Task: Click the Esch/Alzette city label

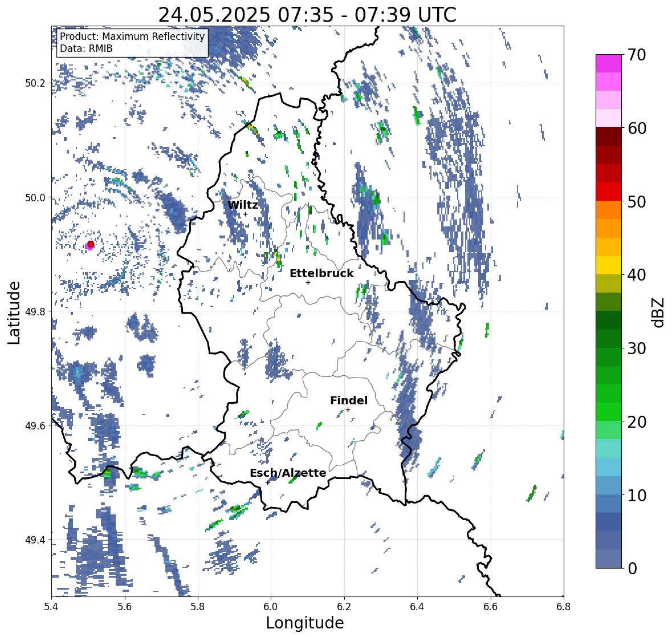Action: coord(288,473)
